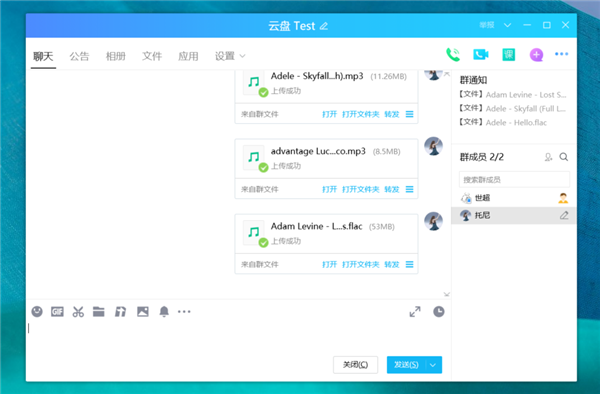Click 打开文件夹 for advantage Luc mp3
Image resolution: width=600 pixels, height=394 pixels.
coord(360,189)
